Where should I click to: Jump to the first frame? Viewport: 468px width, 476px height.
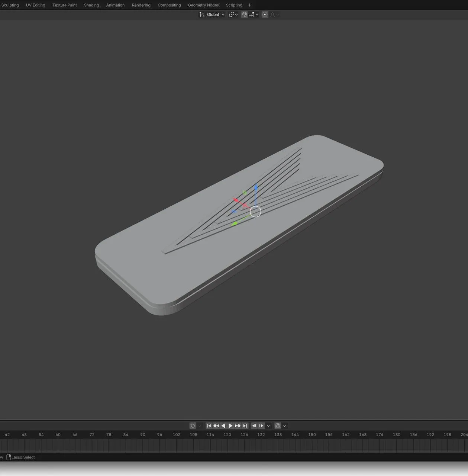coord(209,426)
